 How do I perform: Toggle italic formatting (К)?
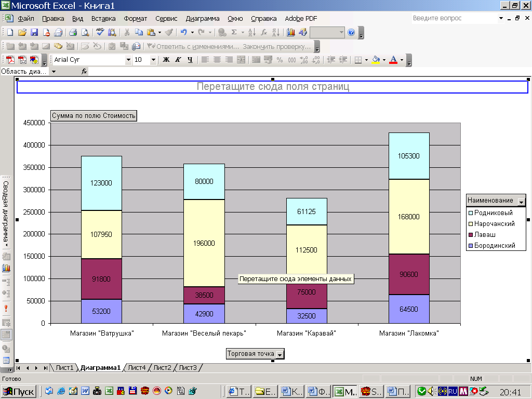pyautogui.click(x=178, y=60)
